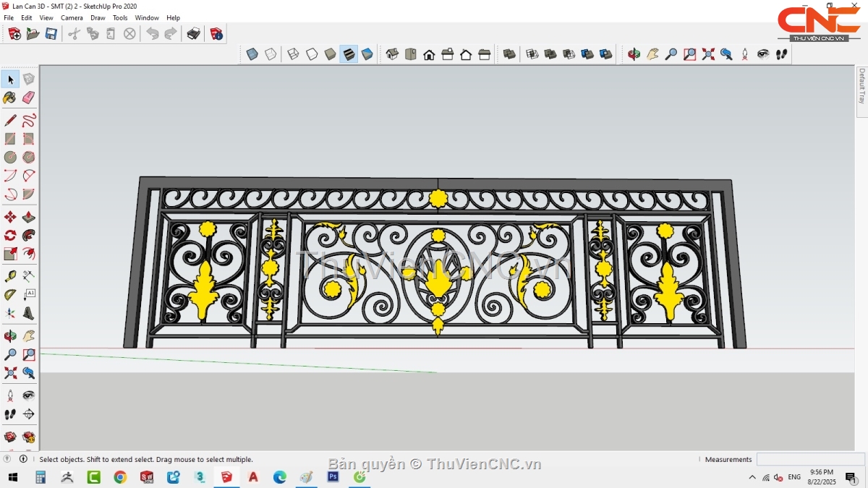Screen dimensions: 868x488
Task: Click the 3D Text tool
Action: [28, 313]
